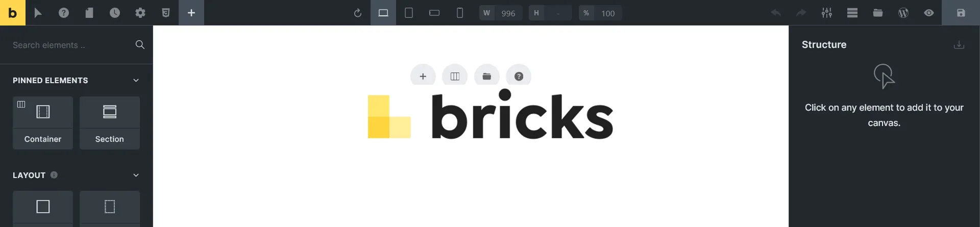The height and width of the screenshot is (227, 980).
Task: Switch to mobile portrait breakpoint
Action: pos(460,13)
